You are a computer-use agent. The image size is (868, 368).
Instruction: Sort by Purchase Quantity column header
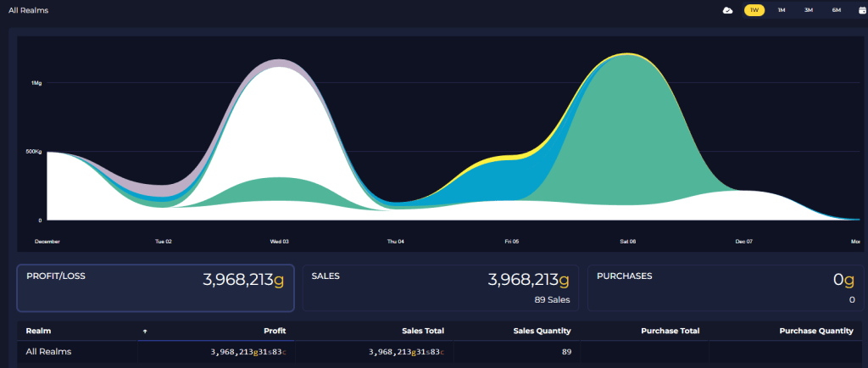click(x=815, y=331)
